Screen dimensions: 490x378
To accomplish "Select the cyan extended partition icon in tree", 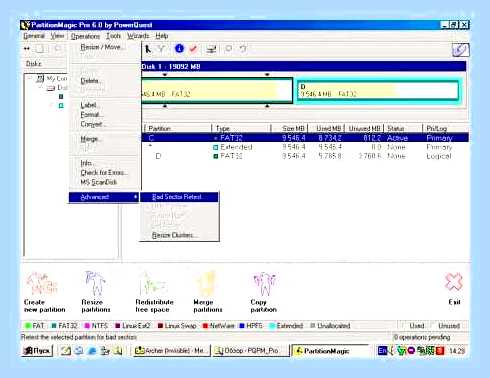I will [x=61, y=106].
